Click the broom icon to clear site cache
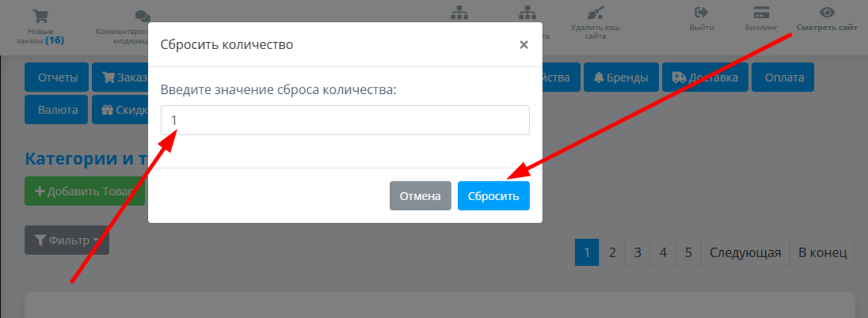 coord(595,13)
